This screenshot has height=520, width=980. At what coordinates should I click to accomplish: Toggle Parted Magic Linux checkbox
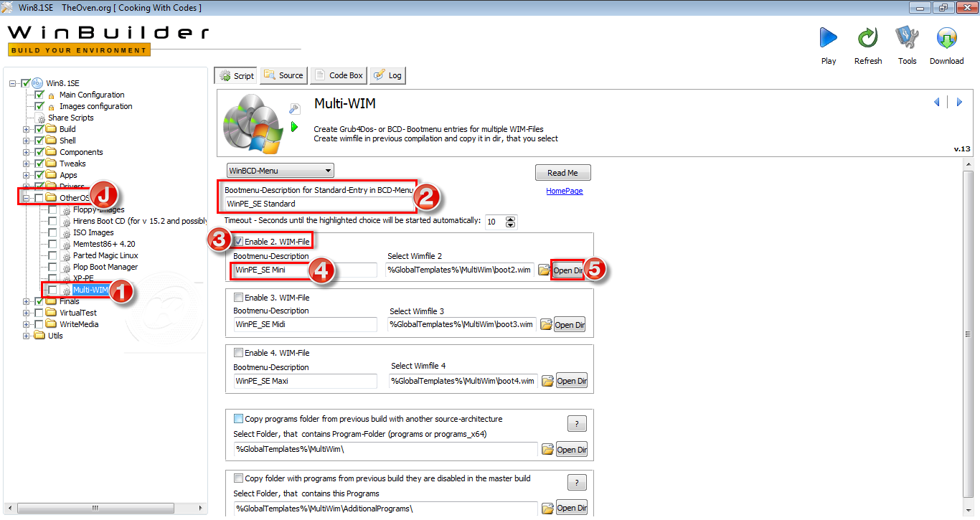coord(52,255)
